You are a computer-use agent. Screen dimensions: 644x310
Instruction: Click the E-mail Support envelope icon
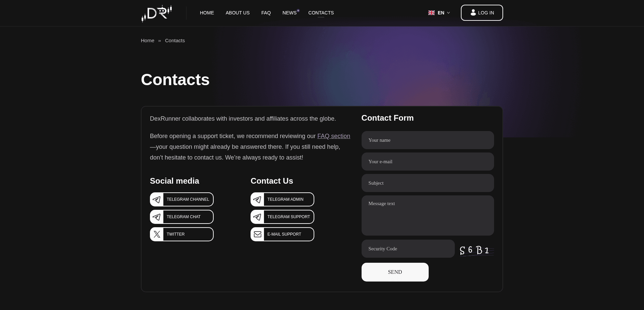[257, 234]
